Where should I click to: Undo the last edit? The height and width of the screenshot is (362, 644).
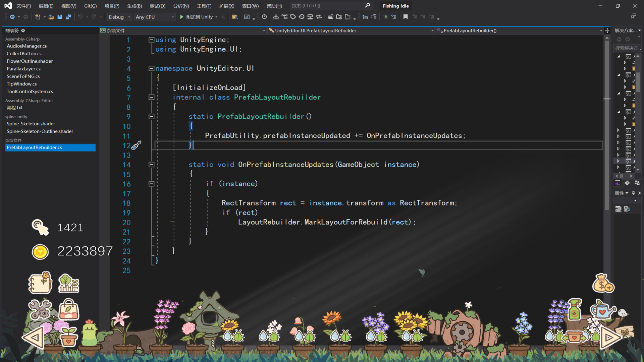[x=80, y=17]
